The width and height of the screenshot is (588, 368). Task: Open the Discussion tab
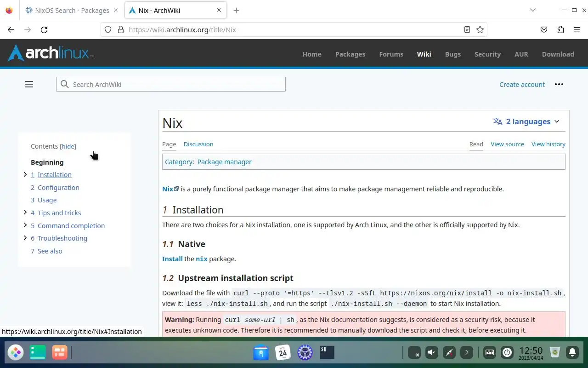[x=198, y=144]
